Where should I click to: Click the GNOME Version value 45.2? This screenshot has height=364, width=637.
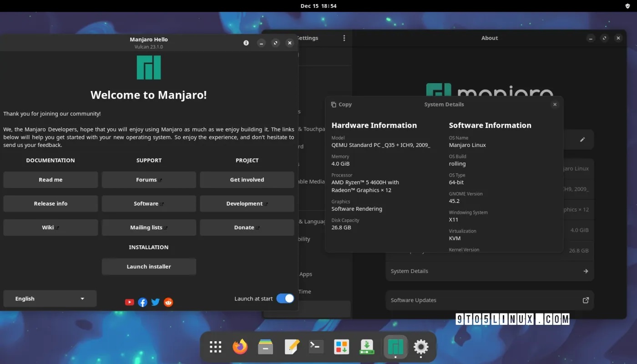[x=454, y=201]
